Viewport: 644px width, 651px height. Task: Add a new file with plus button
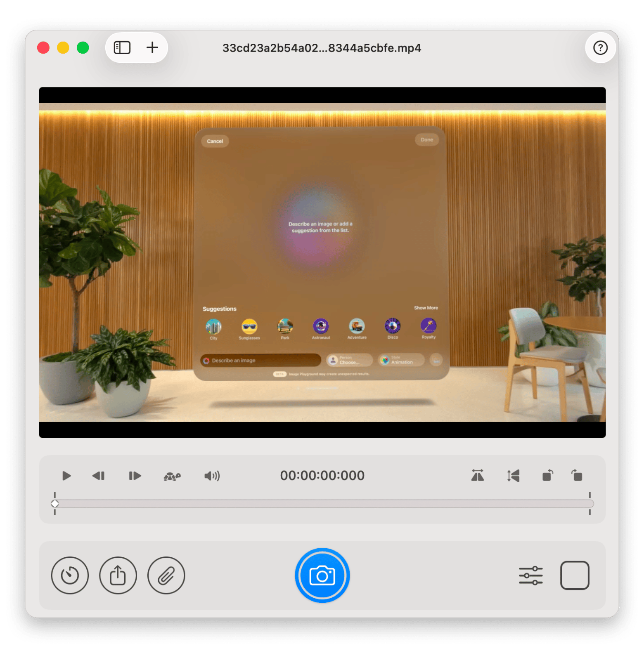[x=152, y=48]
